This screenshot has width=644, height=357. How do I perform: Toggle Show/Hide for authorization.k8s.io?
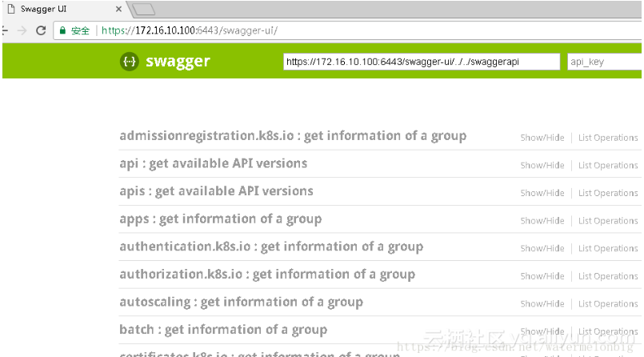[542, 276]
